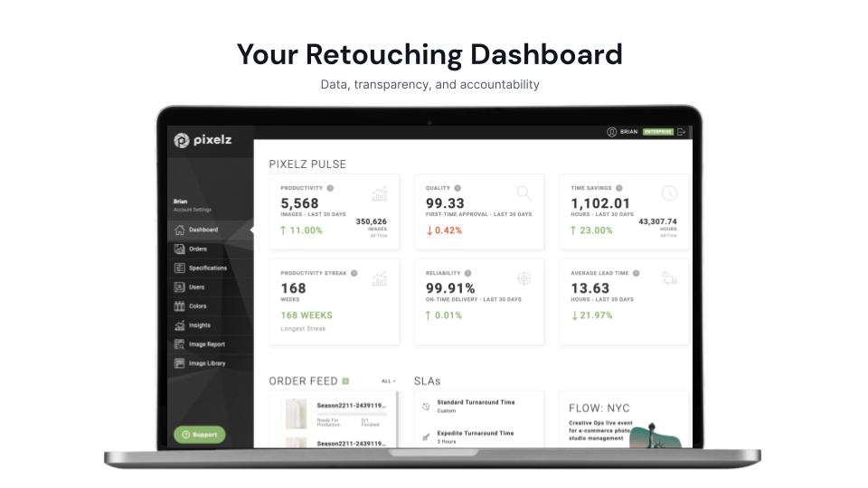Click the info icon beside Time Savings
The width and height of the screenshot is (868, 488).
618,188
